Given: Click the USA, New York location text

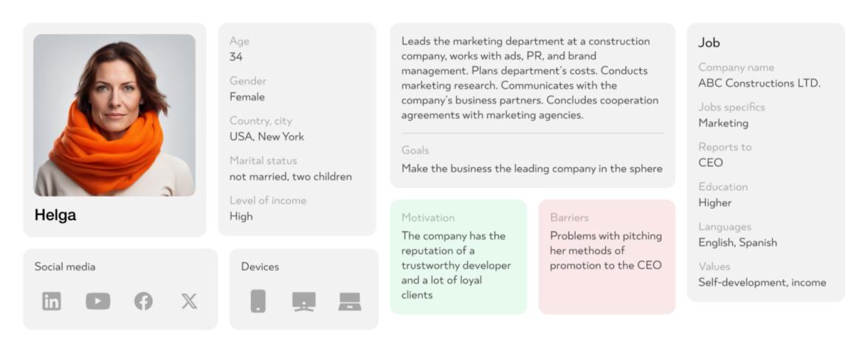Looking at the screenshot, I should [x=266, y=137].
